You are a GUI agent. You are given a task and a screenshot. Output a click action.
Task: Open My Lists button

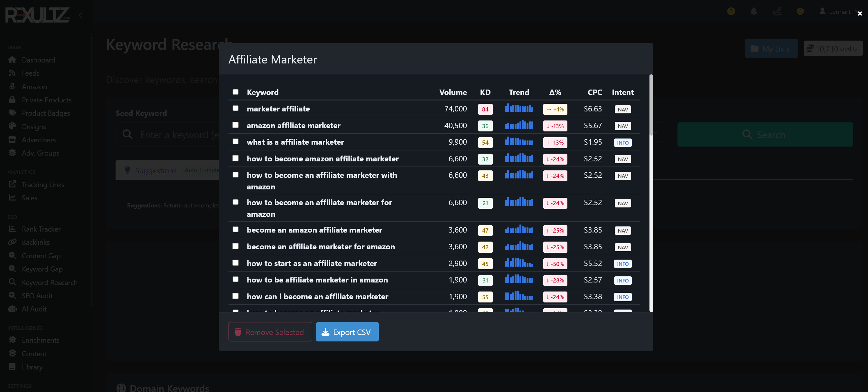(771, 49)
